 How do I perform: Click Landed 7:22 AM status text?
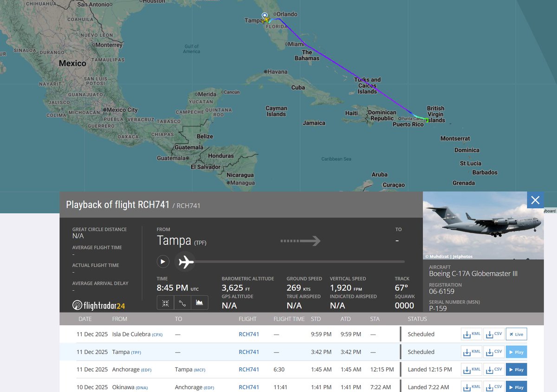point(428,387)
